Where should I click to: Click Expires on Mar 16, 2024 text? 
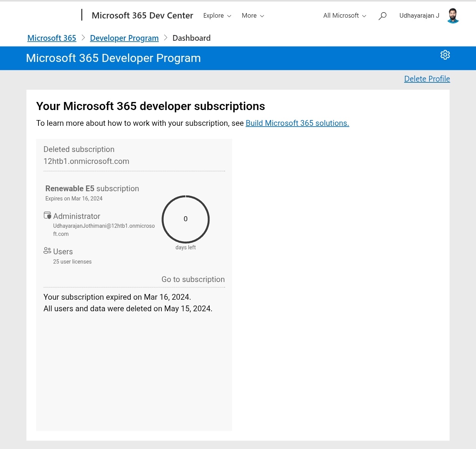click(x=74, y=199)
